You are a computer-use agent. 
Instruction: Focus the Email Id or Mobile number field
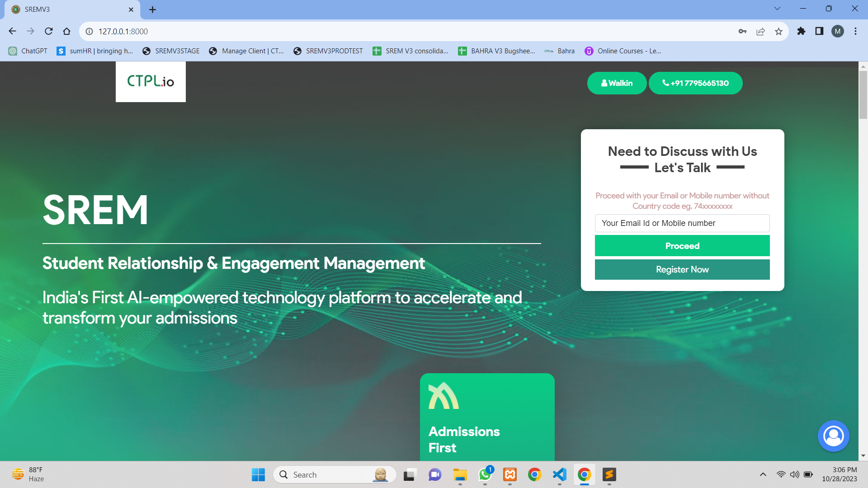tap(682, 223)
